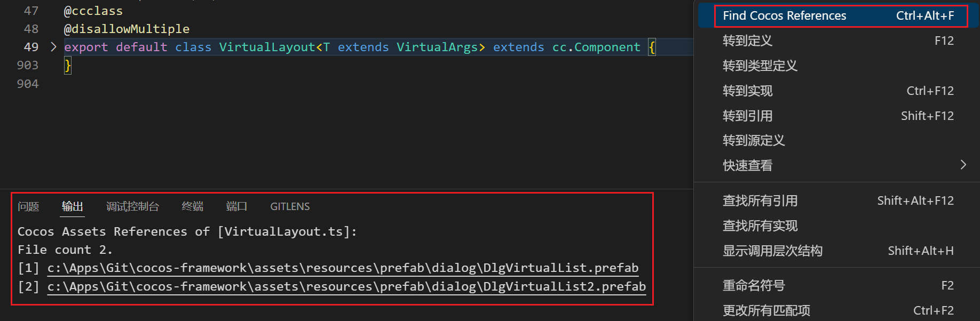Open the DlgVirtualList.prefab path link
This screenshot has width=980, height=321.
coord(343,268)
